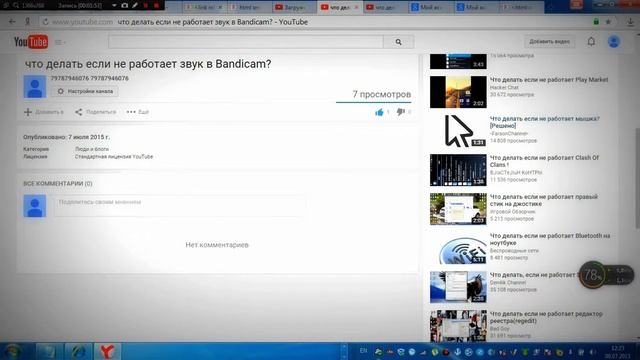
Task: Open the channel name '79787946076 79787946076'
Action: pos(90,78)
